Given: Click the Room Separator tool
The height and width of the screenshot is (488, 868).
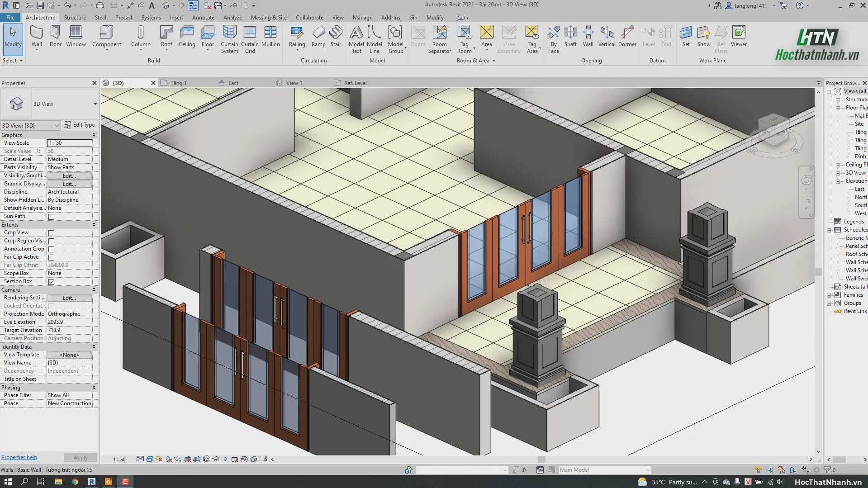Looking at the screenshot, I should pyautogui.click(x=439, y=39).
